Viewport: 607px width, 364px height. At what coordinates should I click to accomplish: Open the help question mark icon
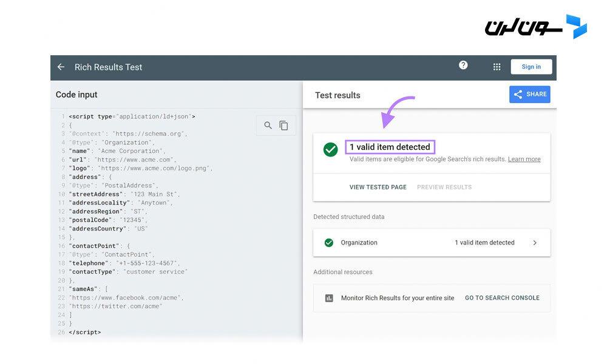click(463, 65)
